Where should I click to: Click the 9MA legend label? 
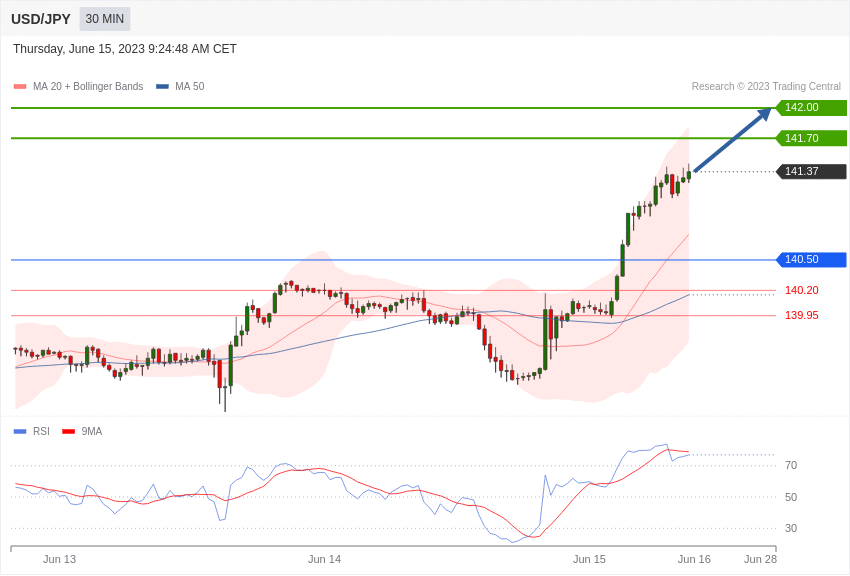[x=92, y=431]
